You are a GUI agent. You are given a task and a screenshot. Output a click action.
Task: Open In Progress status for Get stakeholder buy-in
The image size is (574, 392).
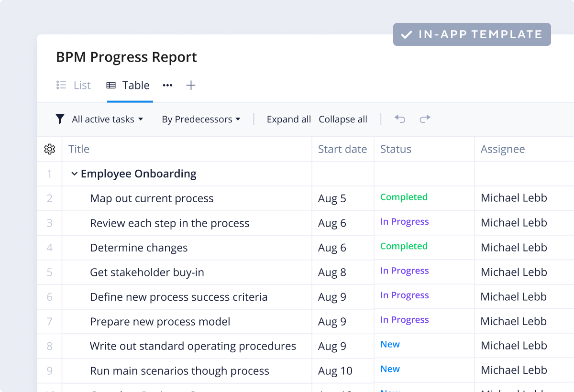click(x=404, y=271)
